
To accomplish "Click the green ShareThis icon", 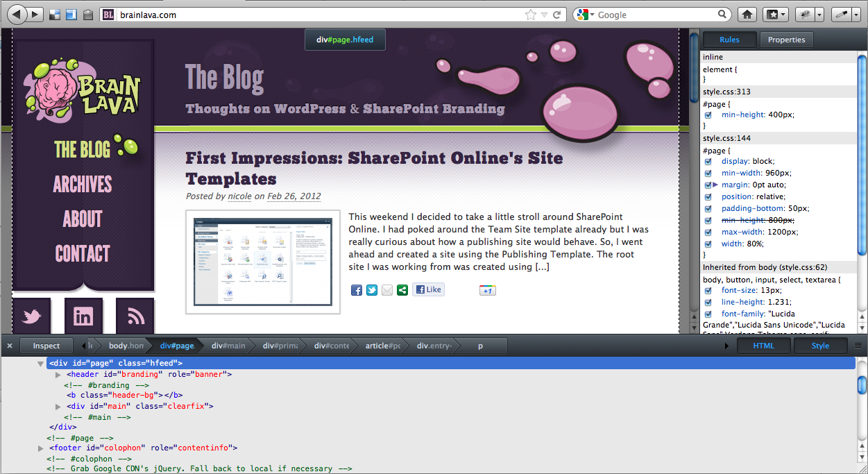I will pos(402,290).
